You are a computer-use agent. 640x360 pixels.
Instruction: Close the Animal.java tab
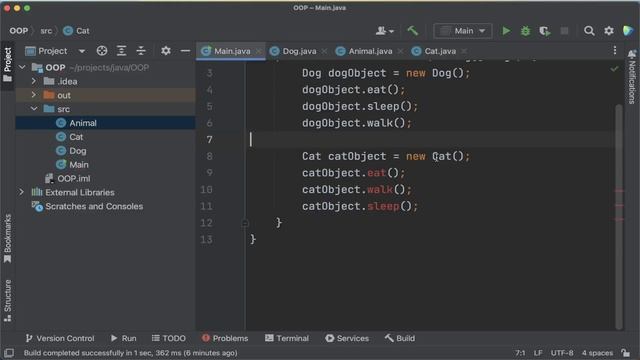click(400, 51)
